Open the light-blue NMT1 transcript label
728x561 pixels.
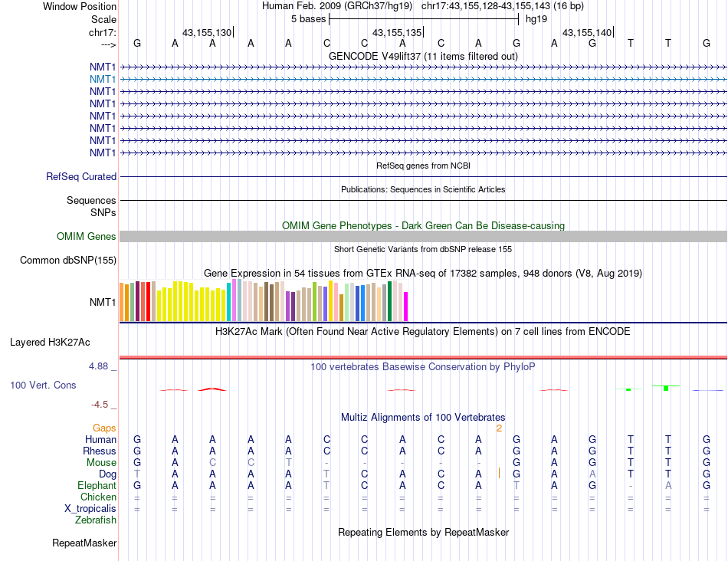[103, 80]
